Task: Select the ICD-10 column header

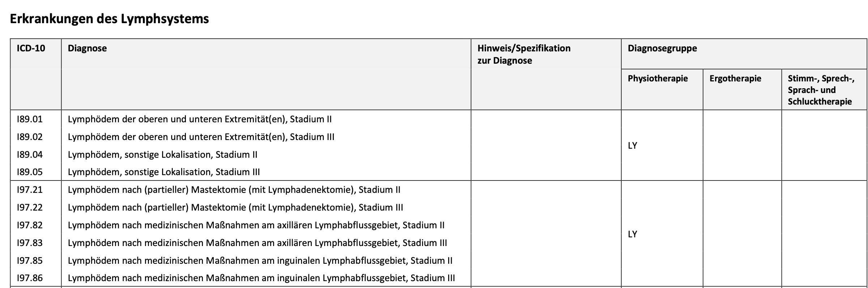Action: [x=31, y=48]
